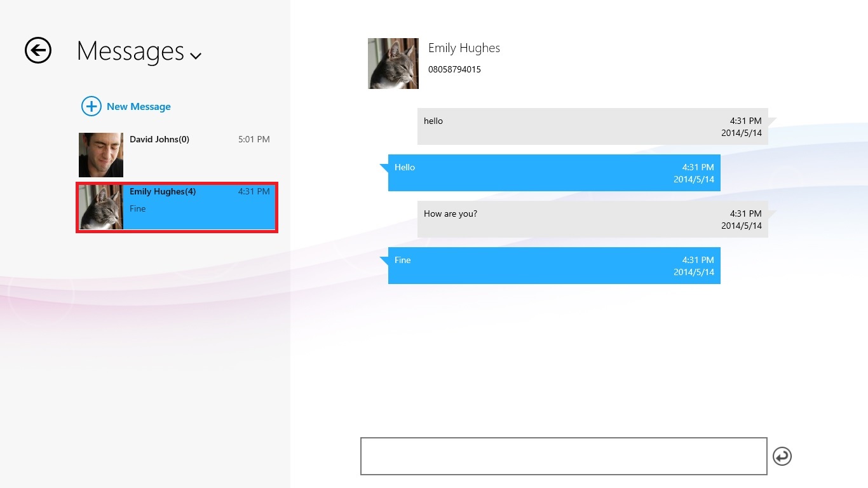
Task: Click the Messages heading text
Action: [x=130, y=51]
